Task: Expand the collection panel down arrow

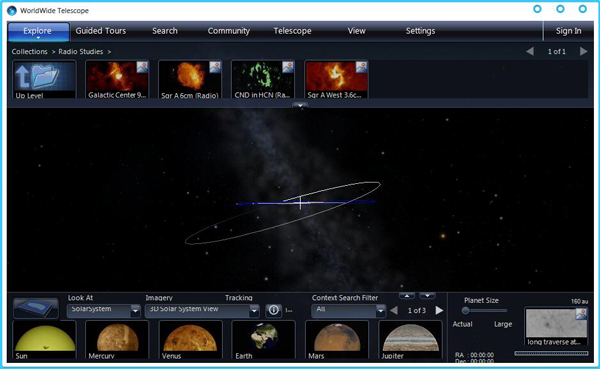Action: pos(300,105)
